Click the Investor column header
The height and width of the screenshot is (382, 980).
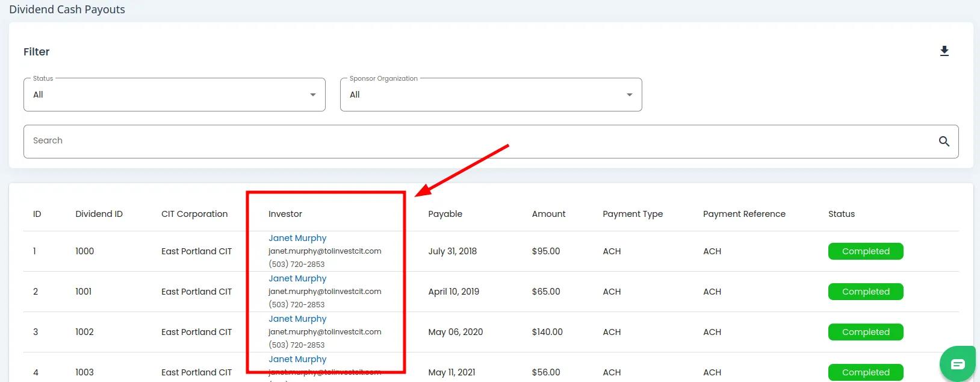(285, 214)
